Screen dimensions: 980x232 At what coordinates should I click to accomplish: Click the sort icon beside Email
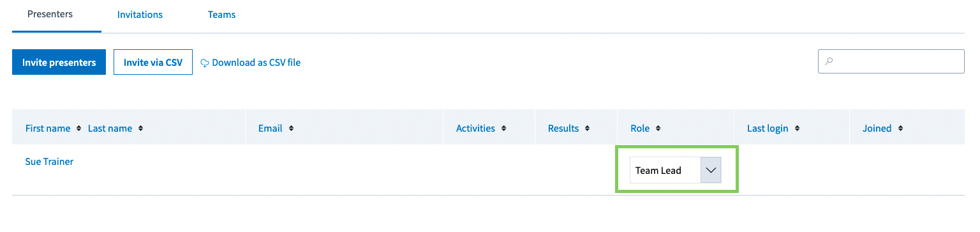291,128
